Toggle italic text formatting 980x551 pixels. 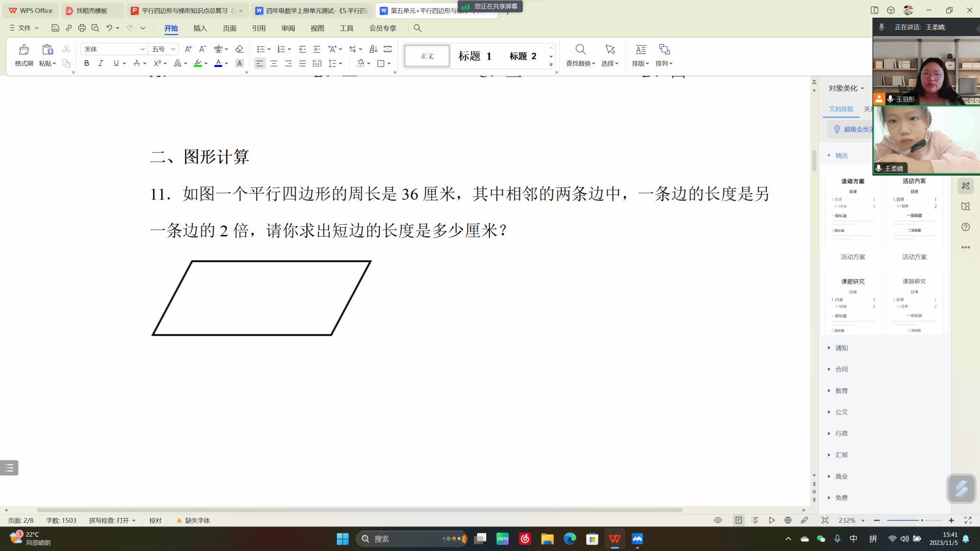click(100, 63)
